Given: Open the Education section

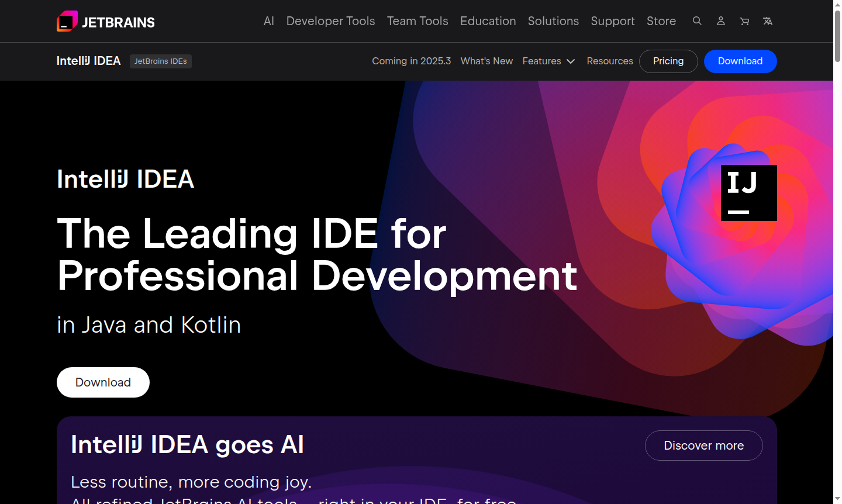Looking at the screenshot, I should pyautogui.click(x=488, y=21).
